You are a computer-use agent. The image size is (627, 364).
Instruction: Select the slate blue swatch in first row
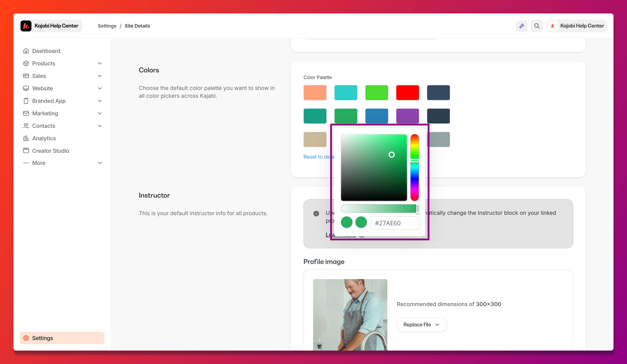(438, 92)
